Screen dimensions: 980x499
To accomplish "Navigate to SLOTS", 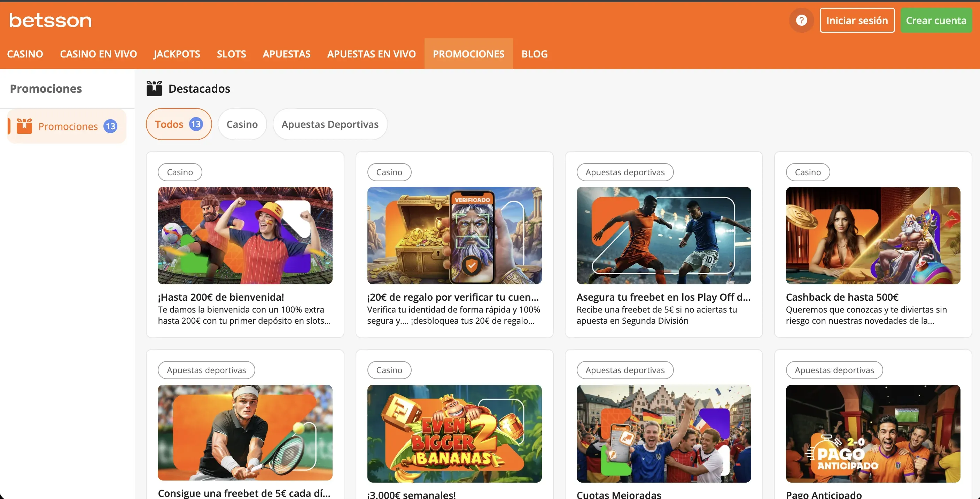I will (231, 54).
